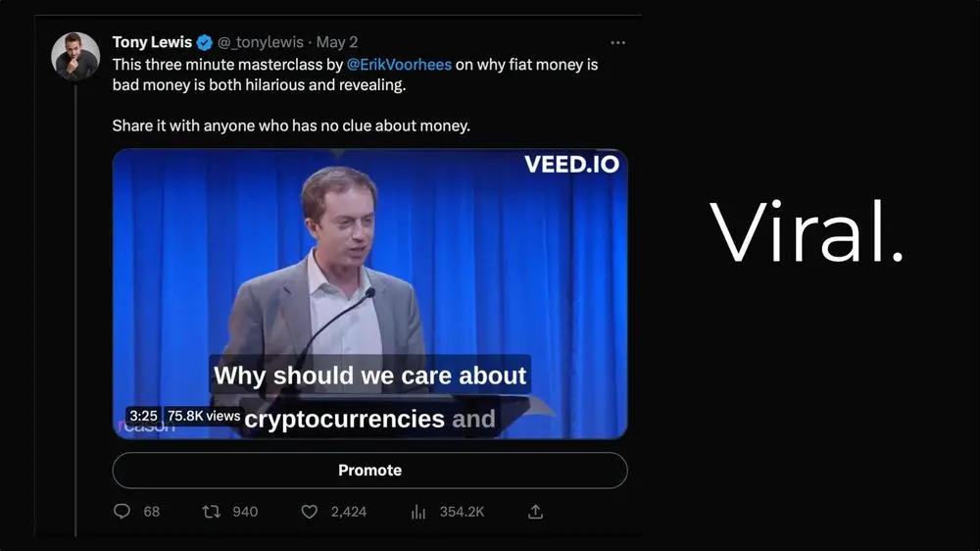
Task: Open the @ErikVoorhees mention link
Action: coord(399,65)
